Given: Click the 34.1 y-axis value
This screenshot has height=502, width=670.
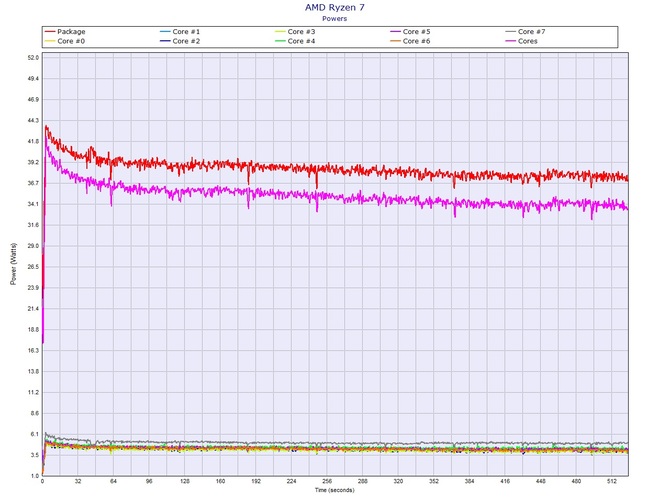Looking at the screenshot, I should coord(33,204).
